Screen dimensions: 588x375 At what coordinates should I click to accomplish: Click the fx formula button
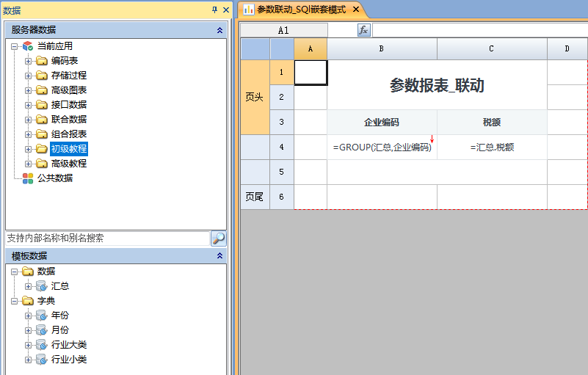click(363, 30)
